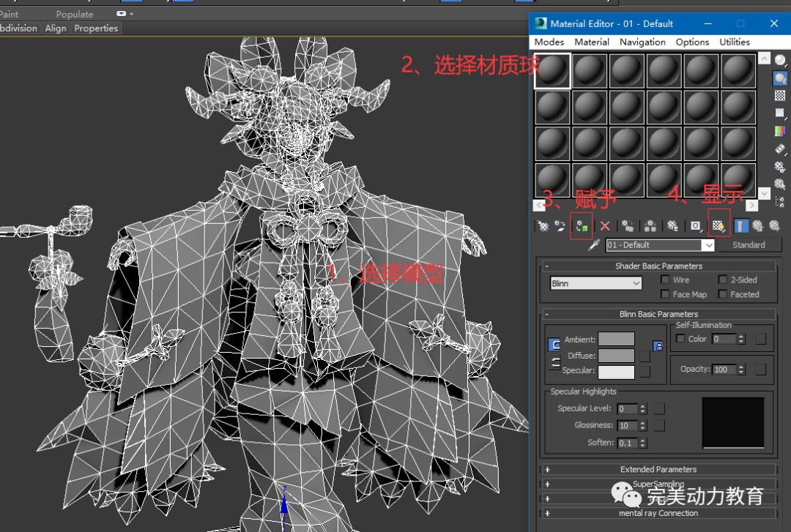Open the Utilities menu
This screenshot has width=791, height=532.
(x=735, y=42)
